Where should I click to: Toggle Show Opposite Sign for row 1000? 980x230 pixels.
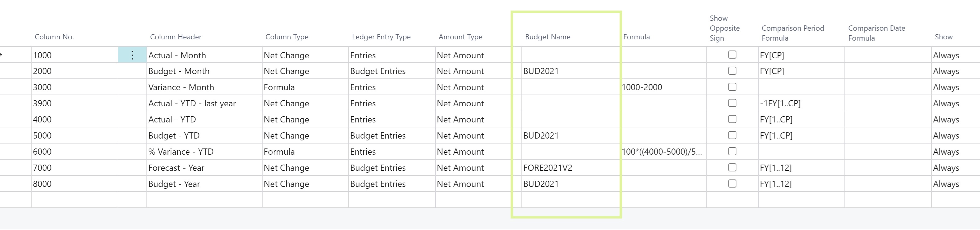[x=732, y=55]
